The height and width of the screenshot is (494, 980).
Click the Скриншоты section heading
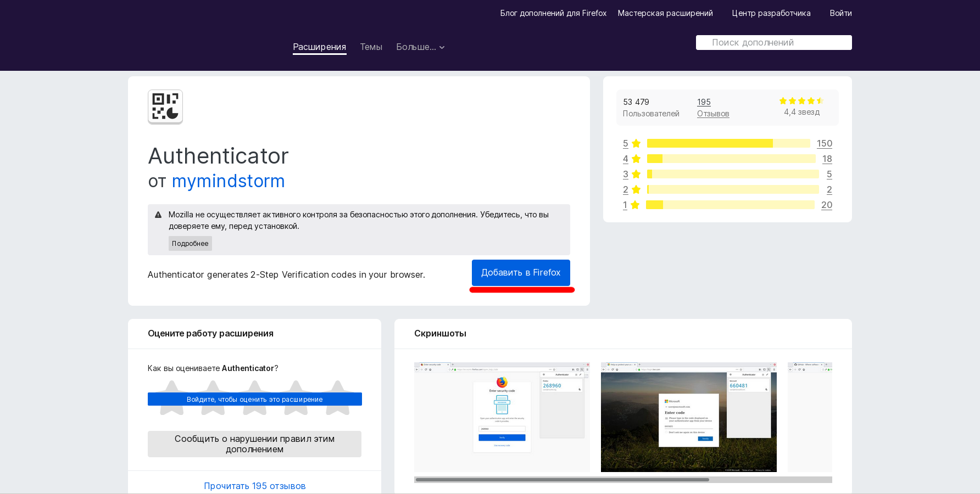point(441,334)
